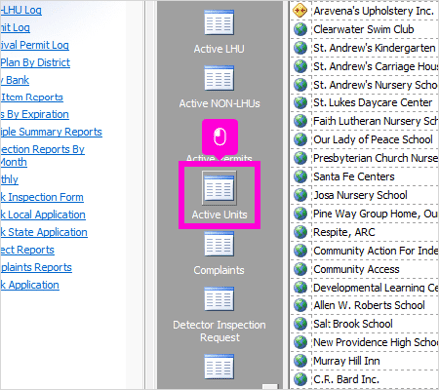This screenshot has height=390, width=439.
Task: Open the Detector Inspection Request table icon
Action: tap(219, 299)
